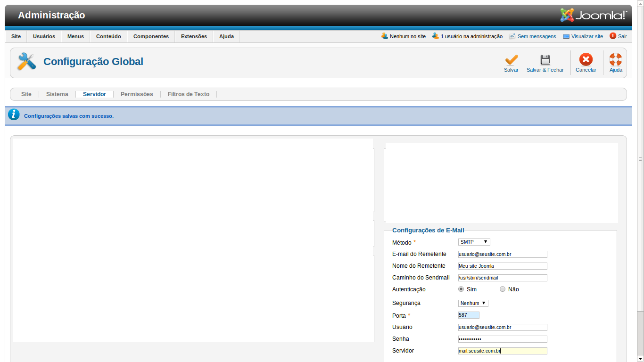Click the page vertical scrollbar
644x362 pixels.
point(640,159)
